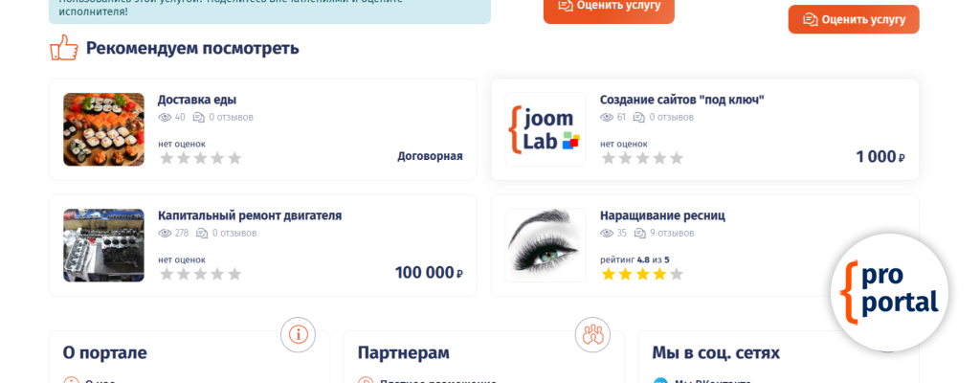The height and width of the screenshot is (383, 980).
Task: Click the views eye icon under Доставка еды
Action: [x=165, y=117]
